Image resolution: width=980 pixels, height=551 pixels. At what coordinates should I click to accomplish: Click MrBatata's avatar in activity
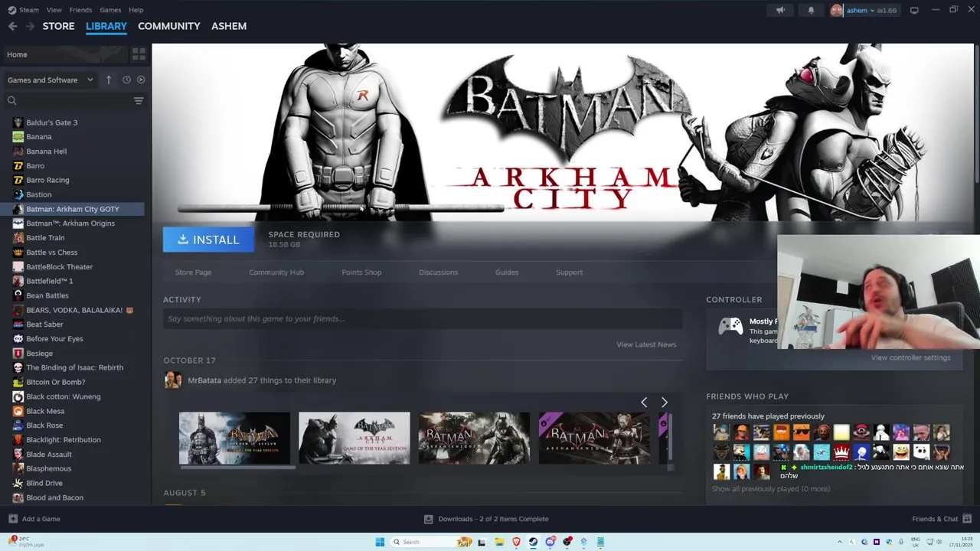tap(173, 380)
